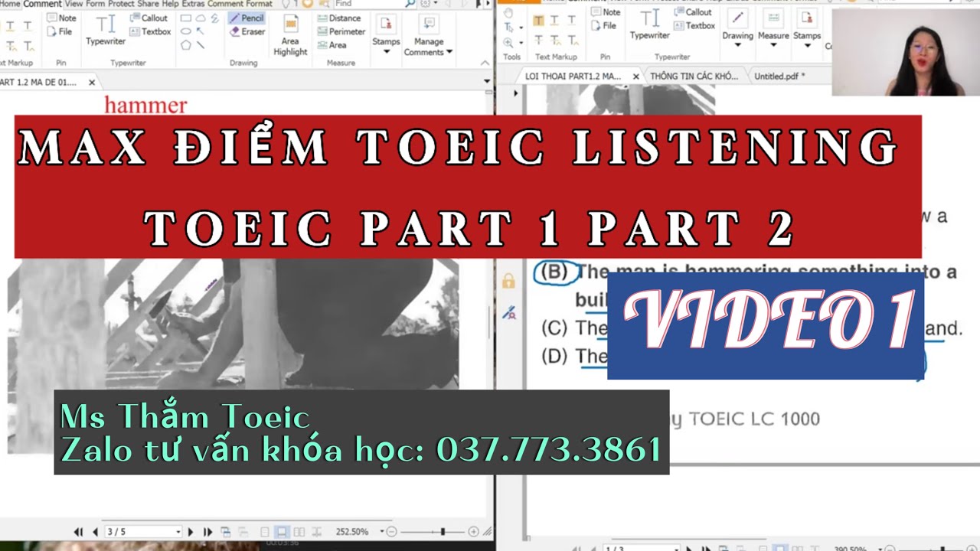Viewport: 980px width, 551px height.
Task: Insert a Textbox in right window
Action: click(x=694, y=25)
